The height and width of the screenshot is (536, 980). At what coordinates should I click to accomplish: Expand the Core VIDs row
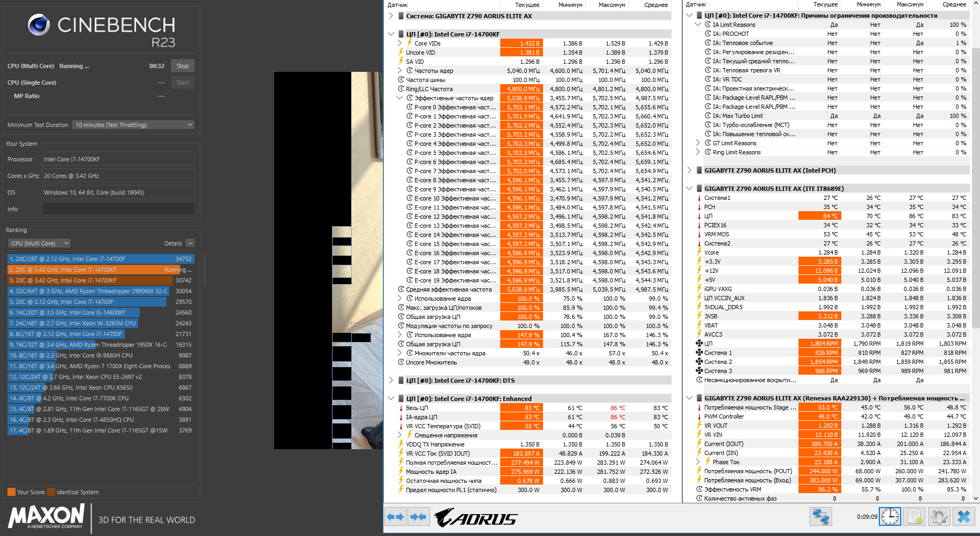pos(399,43)
